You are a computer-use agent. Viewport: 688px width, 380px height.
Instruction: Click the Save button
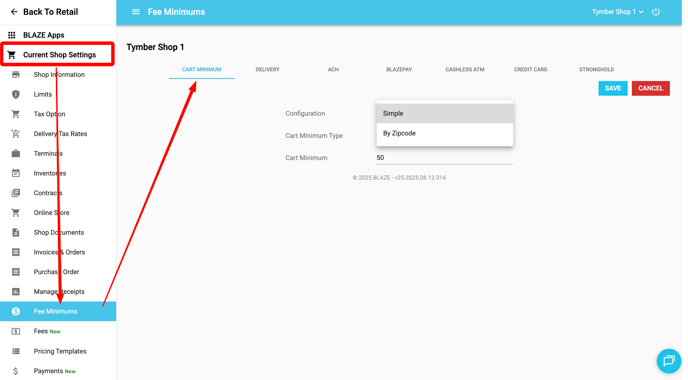click(x=613, y=88)
